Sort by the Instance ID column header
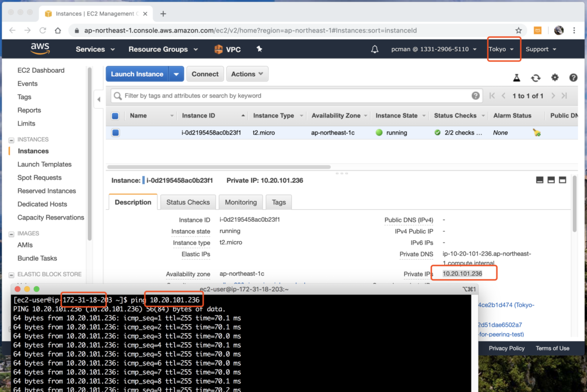The height and width of the screenshot is (392, 587). click(213, 116)
